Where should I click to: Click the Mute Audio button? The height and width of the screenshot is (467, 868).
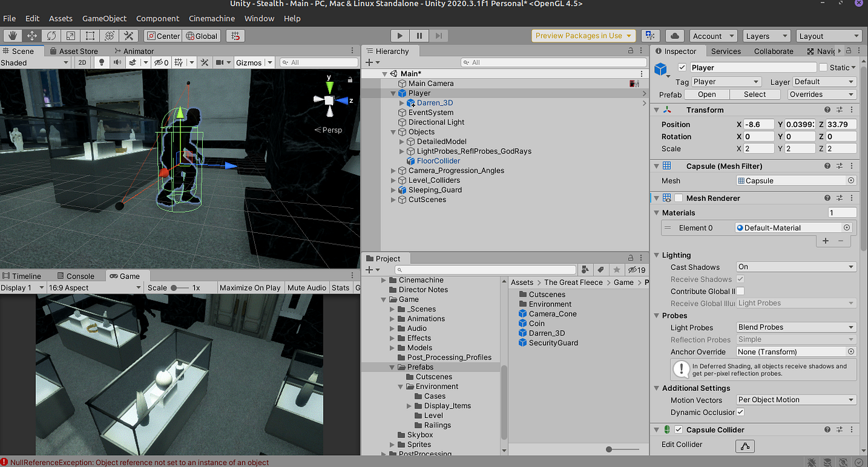[307, 287]
